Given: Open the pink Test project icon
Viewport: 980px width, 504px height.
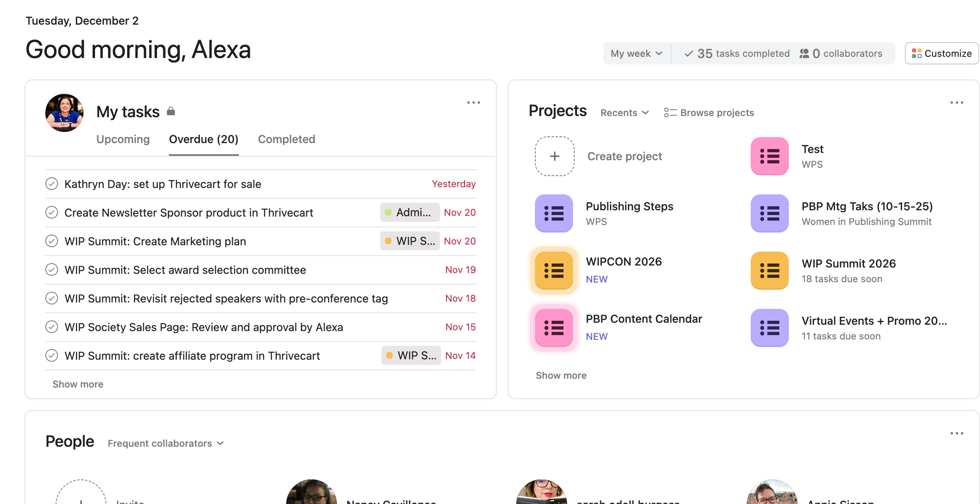Looking at the screenshot, I should click(x=769, y=156).
